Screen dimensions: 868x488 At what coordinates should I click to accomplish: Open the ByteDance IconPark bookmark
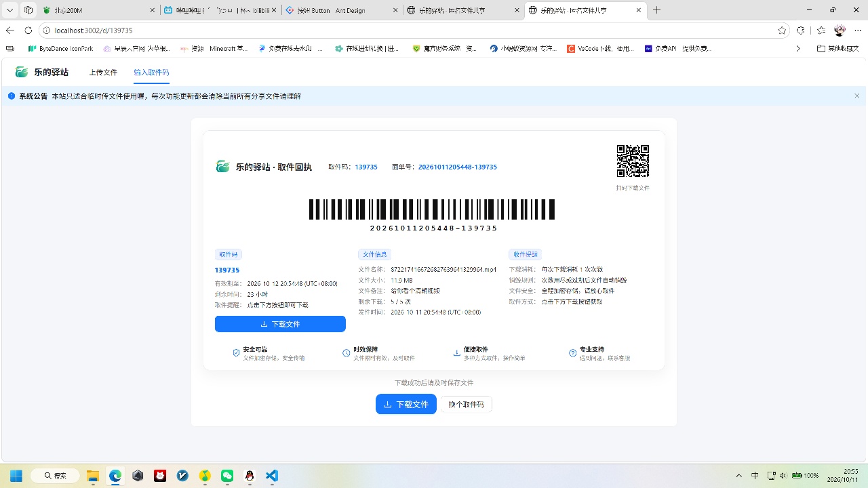60,49
